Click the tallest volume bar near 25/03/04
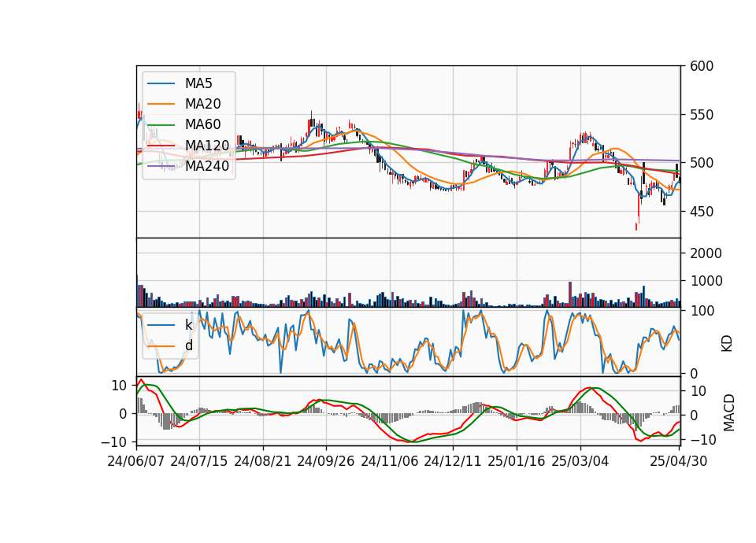 [570, 294]
